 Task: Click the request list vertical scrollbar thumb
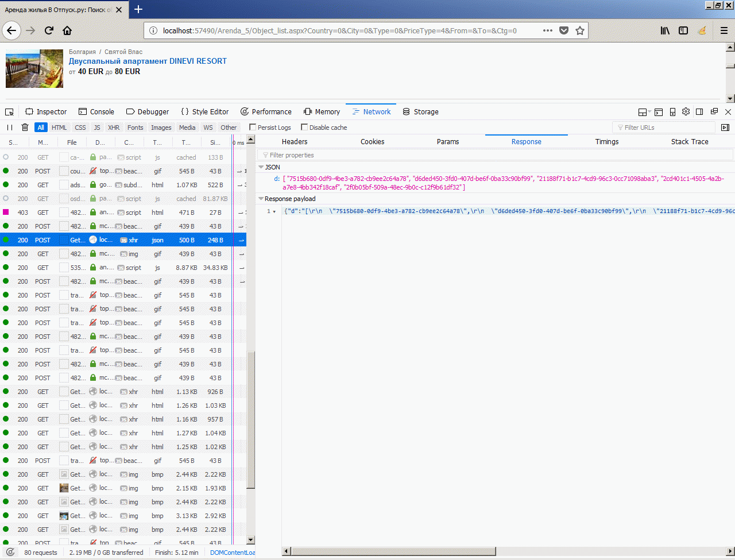coord(251,420)
